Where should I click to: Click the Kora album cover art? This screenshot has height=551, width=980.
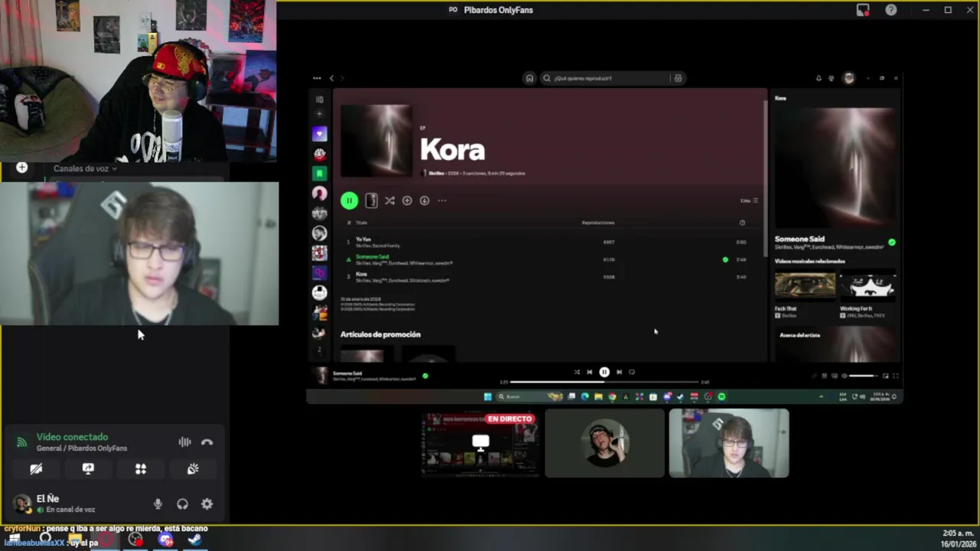point(376,140)
